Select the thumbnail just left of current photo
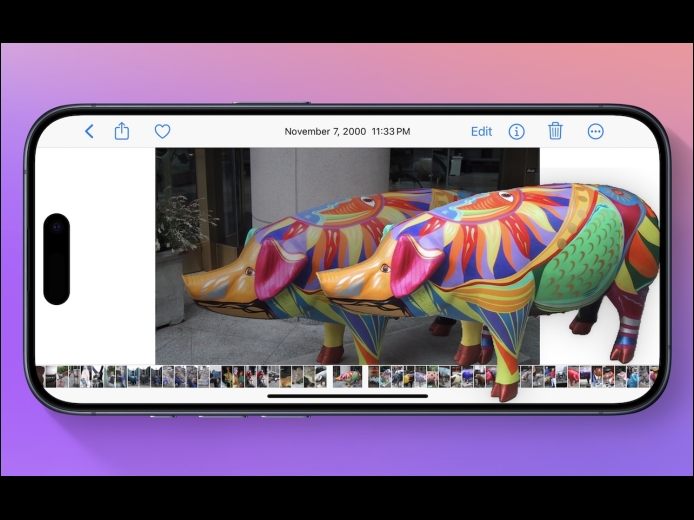 [321, 377]
